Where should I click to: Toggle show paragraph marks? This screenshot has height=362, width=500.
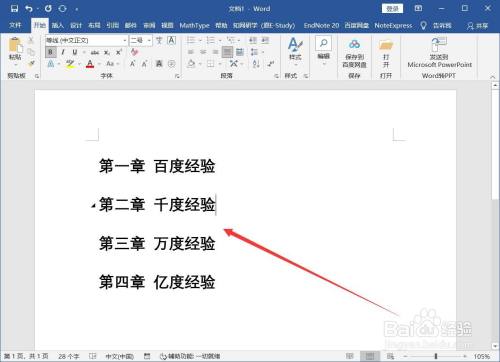[271, 63]
